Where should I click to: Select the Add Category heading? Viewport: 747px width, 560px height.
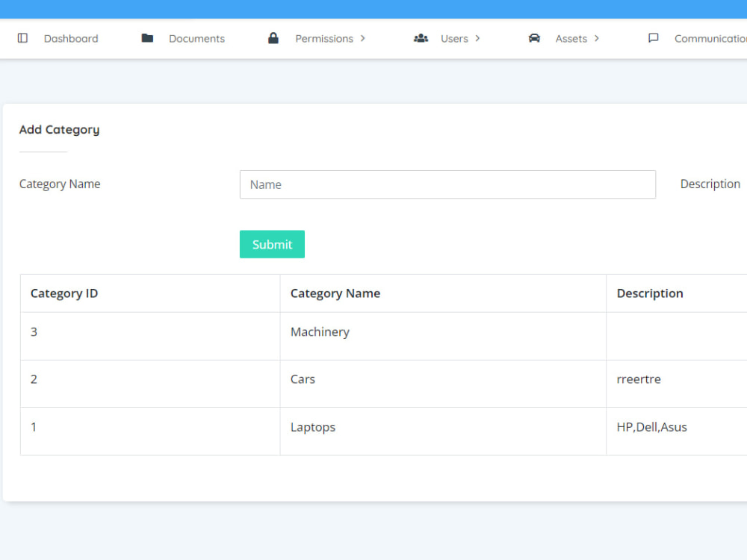click(59, 129)
